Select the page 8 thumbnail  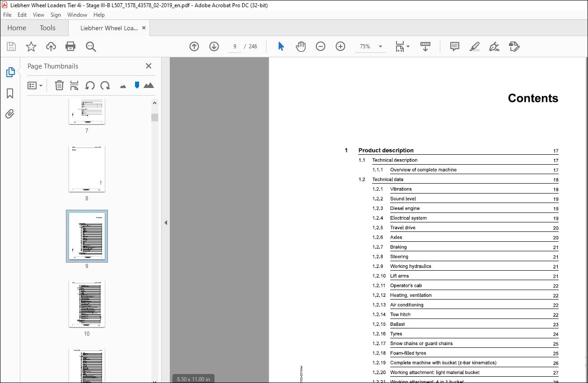pos(87,168)
